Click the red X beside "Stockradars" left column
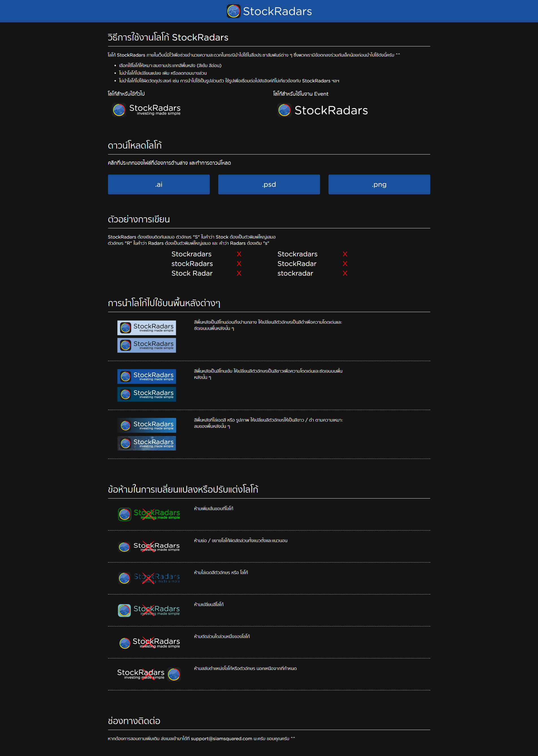Image resolution: width=538 pixels, height=756 pixels. pos(239,254)
